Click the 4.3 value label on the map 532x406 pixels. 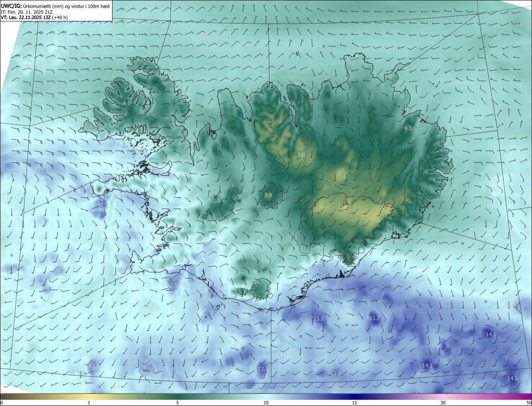pos(408,128)
